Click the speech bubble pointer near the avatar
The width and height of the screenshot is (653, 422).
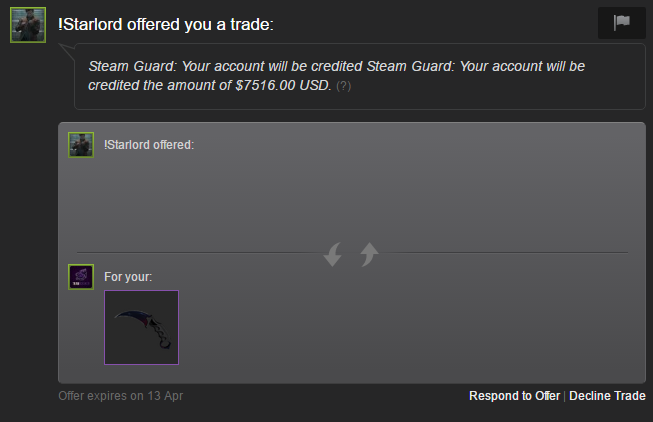tap(67, 51)
